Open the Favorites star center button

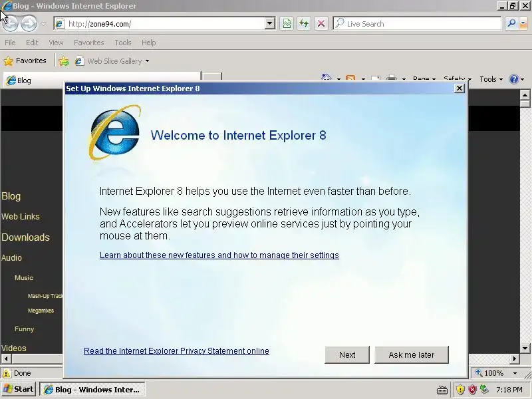tap(25, 61)
